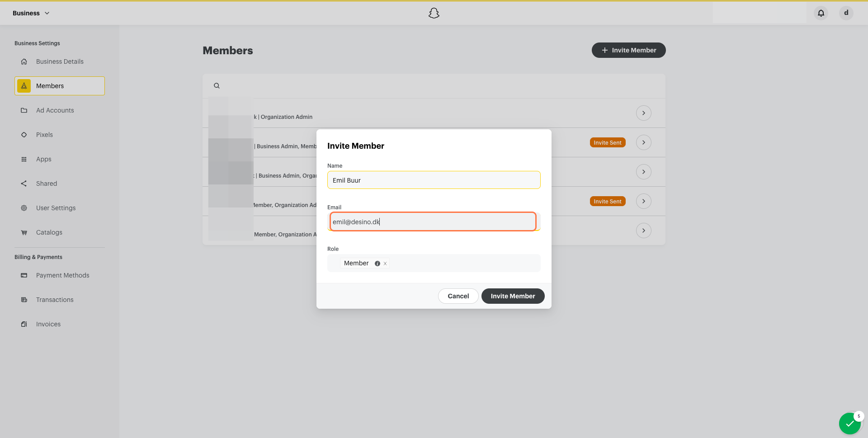Open Payment Methods page
The width and height of the screenshot is (868, 438).
60,275
